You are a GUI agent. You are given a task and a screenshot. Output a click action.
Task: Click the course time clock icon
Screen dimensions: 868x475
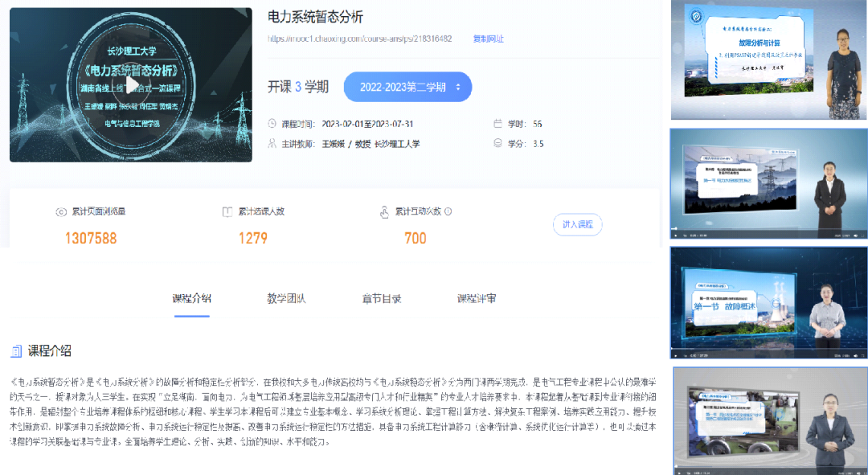pos(272,124)
